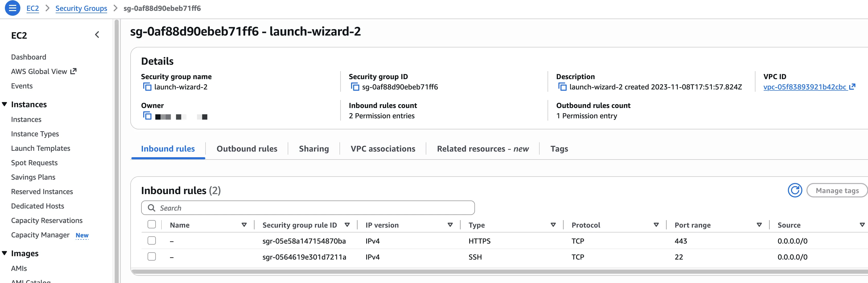Open AWS Global View from sidebar
Screen dimensions: 868x283
(x=39, y=71)
